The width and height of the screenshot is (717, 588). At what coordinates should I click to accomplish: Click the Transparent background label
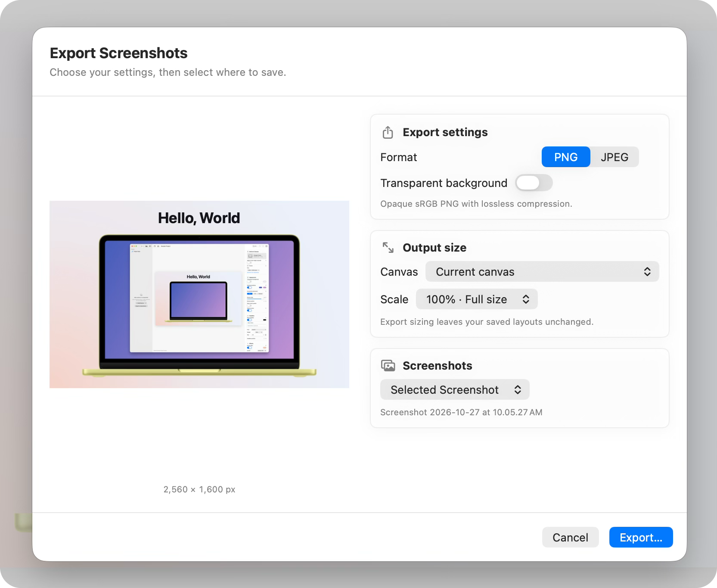coord(444,183)
